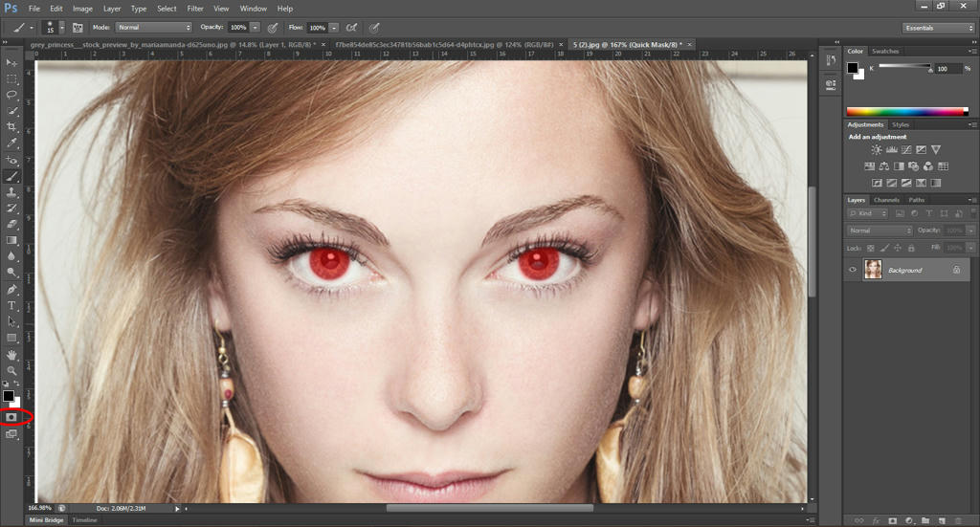Open the Color panel flyout menu
The width and height of the screenshot is (980, 527).
(972, 52)
